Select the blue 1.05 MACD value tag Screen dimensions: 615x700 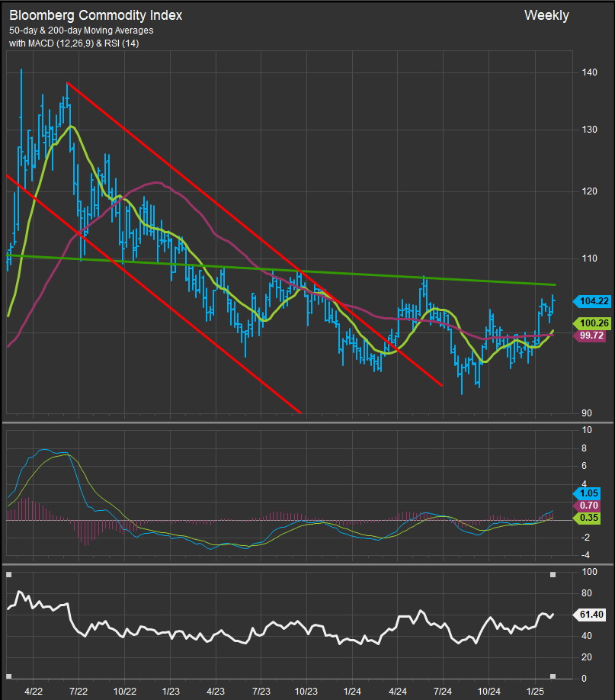587,493
